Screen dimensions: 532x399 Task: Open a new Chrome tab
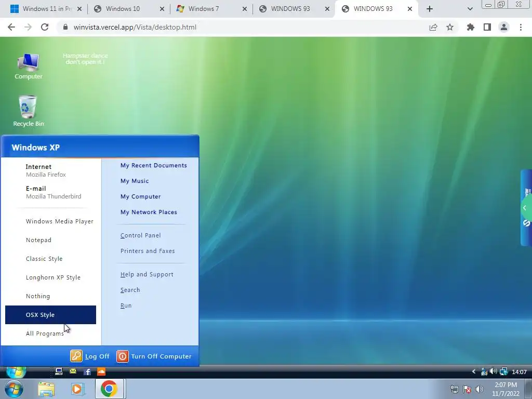pos(430,9)
